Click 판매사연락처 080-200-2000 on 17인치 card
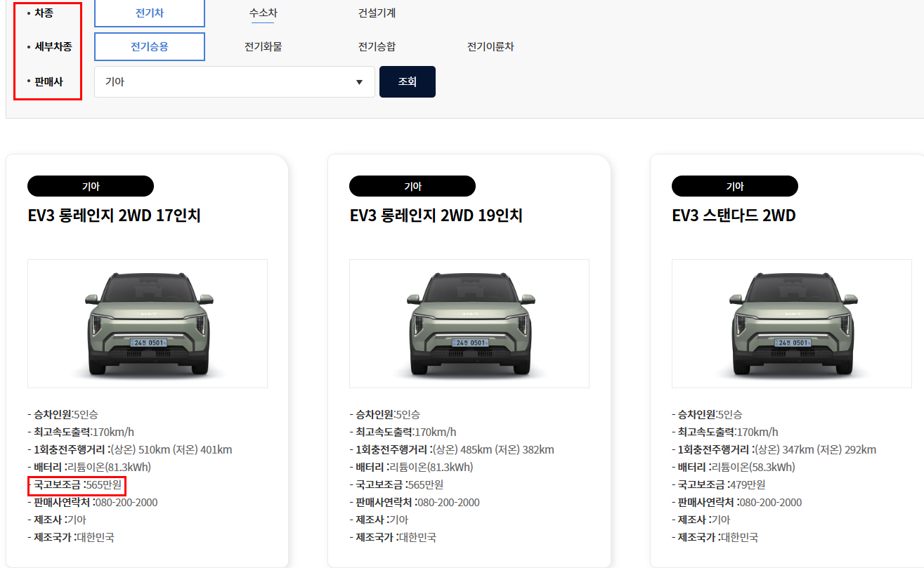This screenshot has width=924, height=568. coord(93,502)
